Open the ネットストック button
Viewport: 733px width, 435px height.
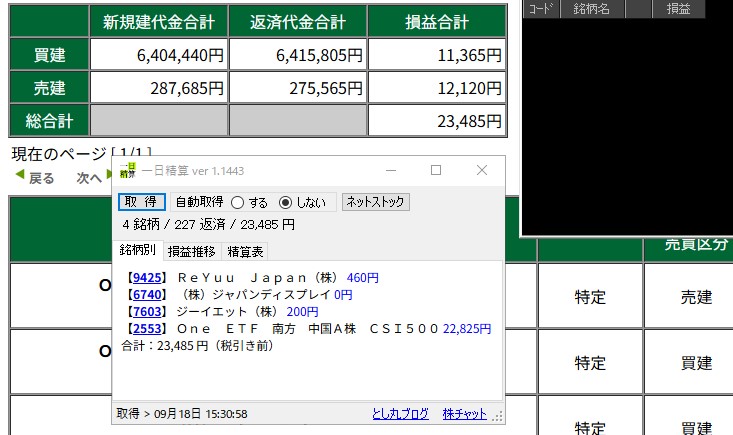(x=375, y=202)
